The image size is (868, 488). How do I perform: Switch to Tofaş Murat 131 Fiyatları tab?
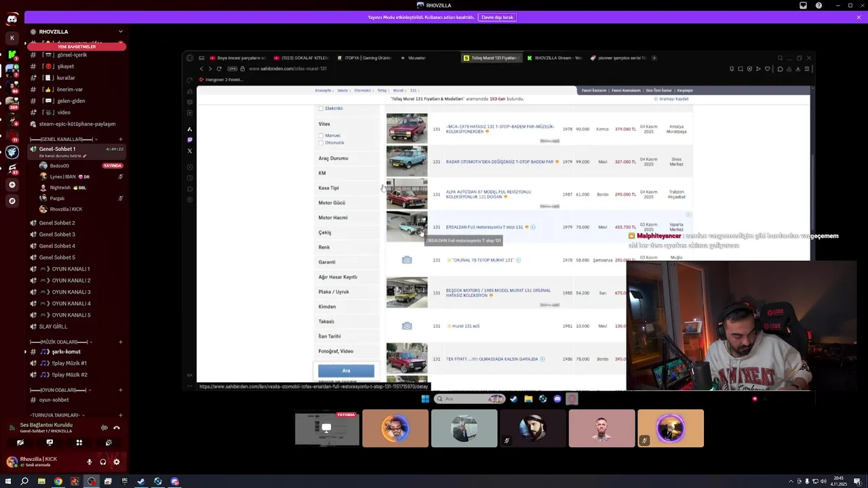[490, 58]
